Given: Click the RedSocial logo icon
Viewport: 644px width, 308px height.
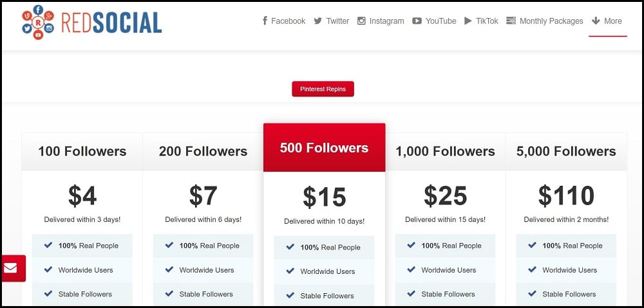Looking at the screenshot, I should click(x=37, y=23).
